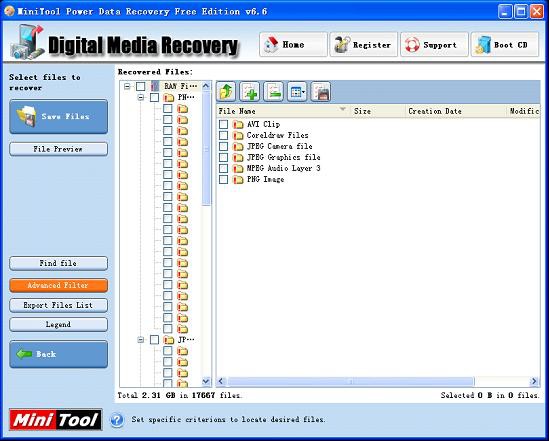Click the File Name column sort arrow
Image resolution: width=549 pixels, height=441 pixels.
click(343, 109)
